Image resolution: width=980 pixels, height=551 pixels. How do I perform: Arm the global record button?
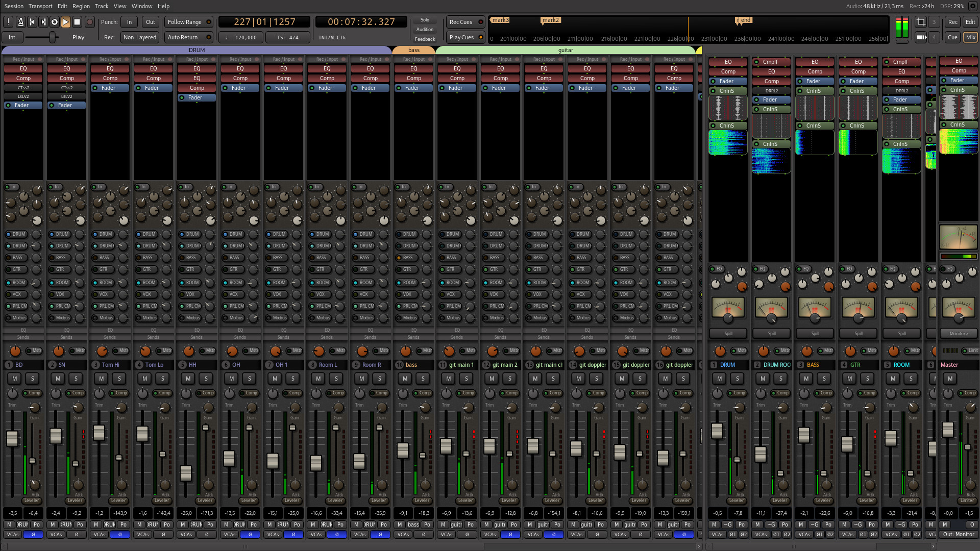tap(90, 22)
